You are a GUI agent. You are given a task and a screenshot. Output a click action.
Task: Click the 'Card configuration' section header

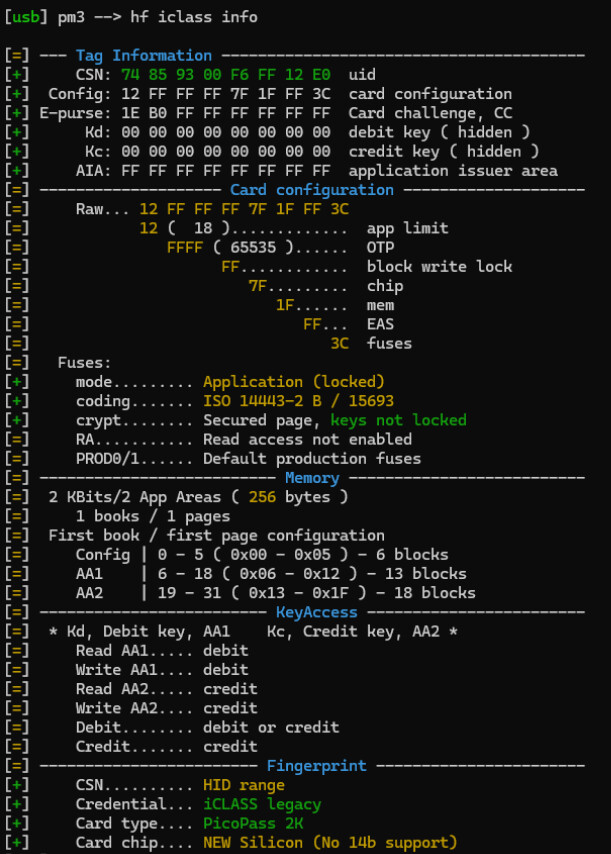(312, 190)
